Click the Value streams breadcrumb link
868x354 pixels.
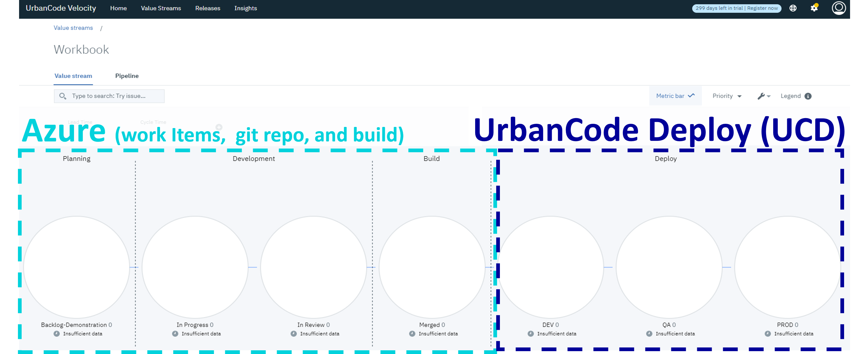click(73, 28)
